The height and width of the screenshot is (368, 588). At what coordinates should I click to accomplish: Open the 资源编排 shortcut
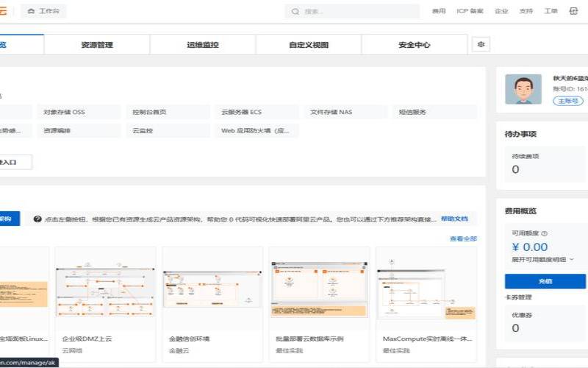click(x=79, y=131)
